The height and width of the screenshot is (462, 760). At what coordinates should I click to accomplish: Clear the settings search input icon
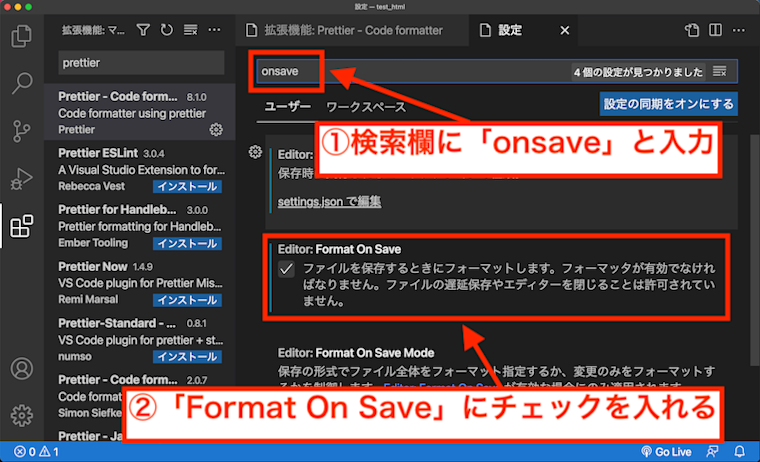(x=720, y=72)
